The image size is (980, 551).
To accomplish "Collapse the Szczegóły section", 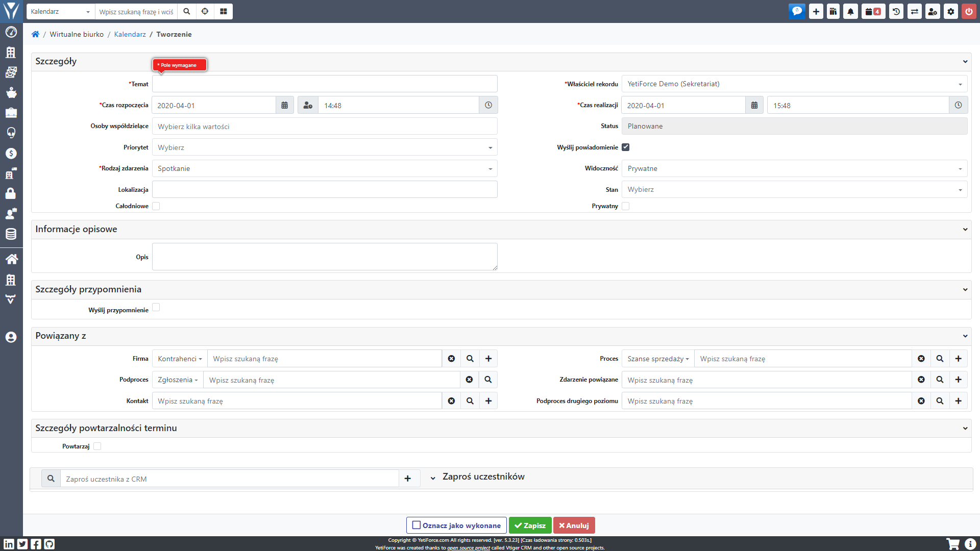I will coord(965,61).
